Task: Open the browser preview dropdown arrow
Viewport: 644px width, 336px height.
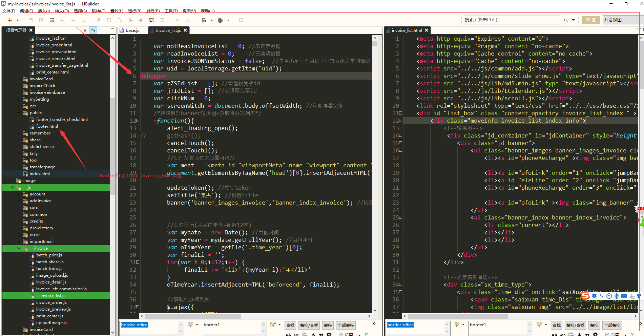Action: coord(228,20)
